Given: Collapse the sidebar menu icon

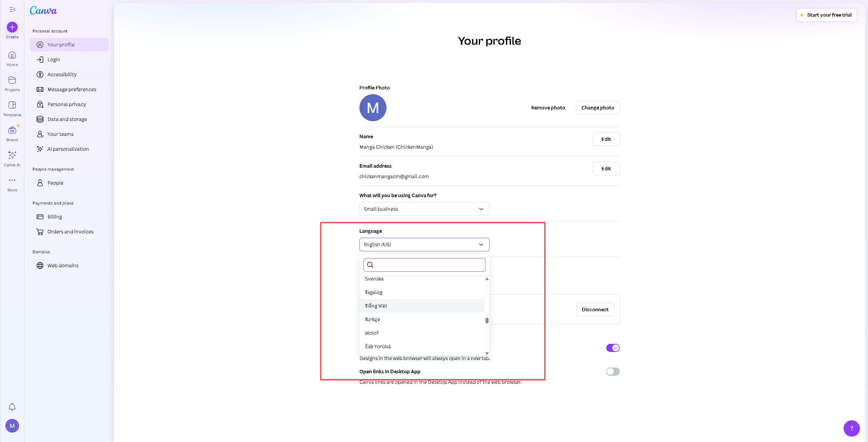Looking at the screenshot, I should point(12,9).
